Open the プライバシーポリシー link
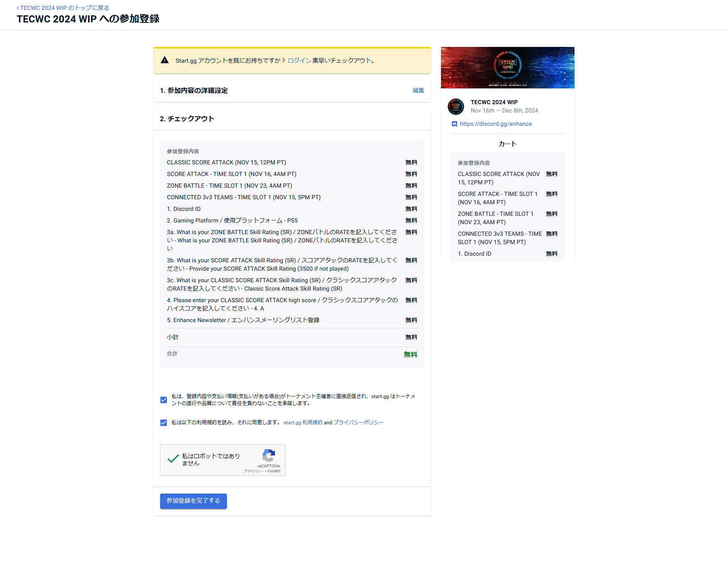Image resolution: width=728 pixels, height=572 pixels. point(358,423)
